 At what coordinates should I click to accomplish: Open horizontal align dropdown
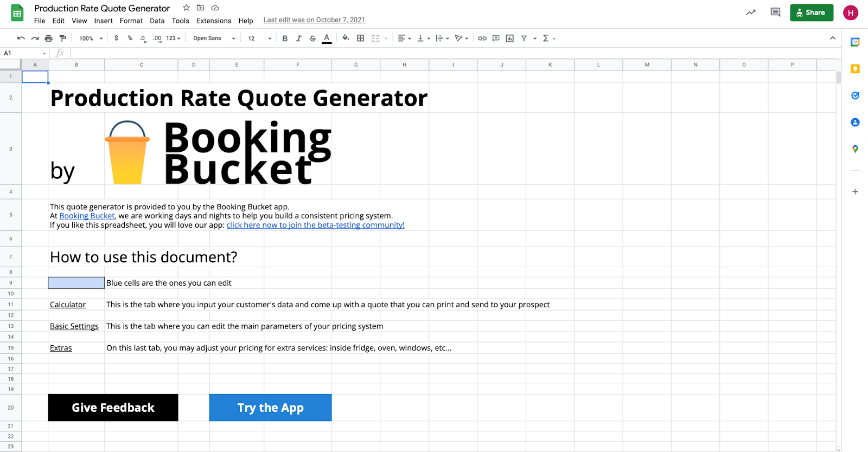point(404,38)
